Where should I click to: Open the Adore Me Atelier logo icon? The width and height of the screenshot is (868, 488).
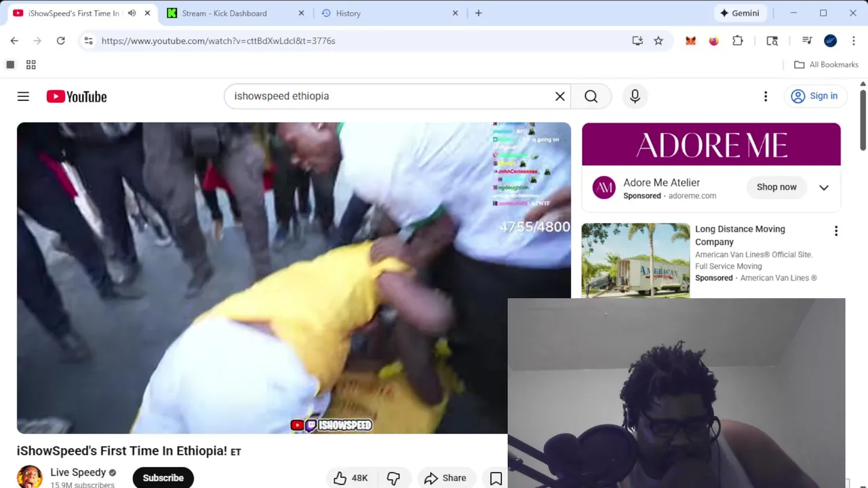click(604, 188)
